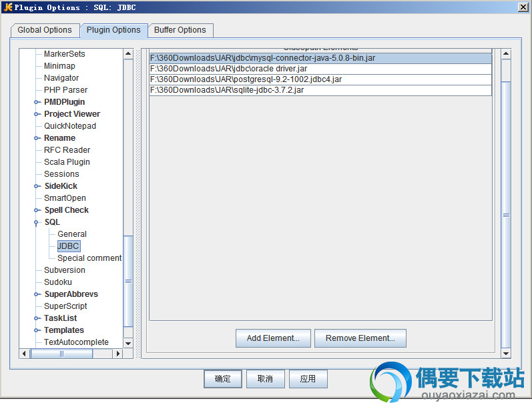Open General under SQL
The width and height of the screenshot is (532, 403).
coord(72,234)
